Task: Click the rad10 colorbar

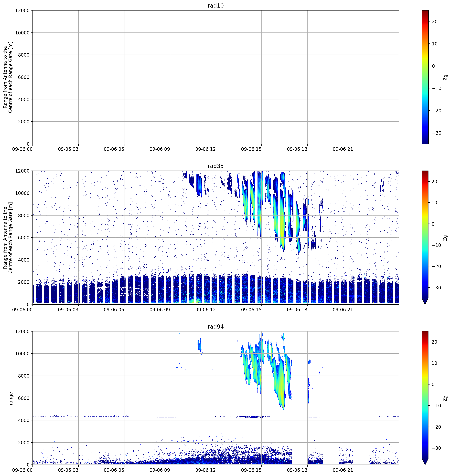Action: click(425, 77)
